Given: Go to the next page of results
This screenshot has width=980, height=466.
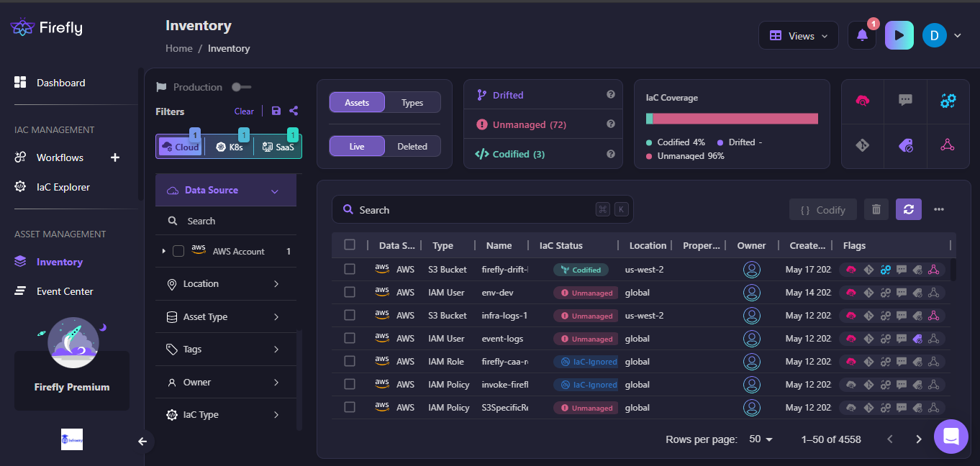Looking at the screenshot, I should [918, 439].
